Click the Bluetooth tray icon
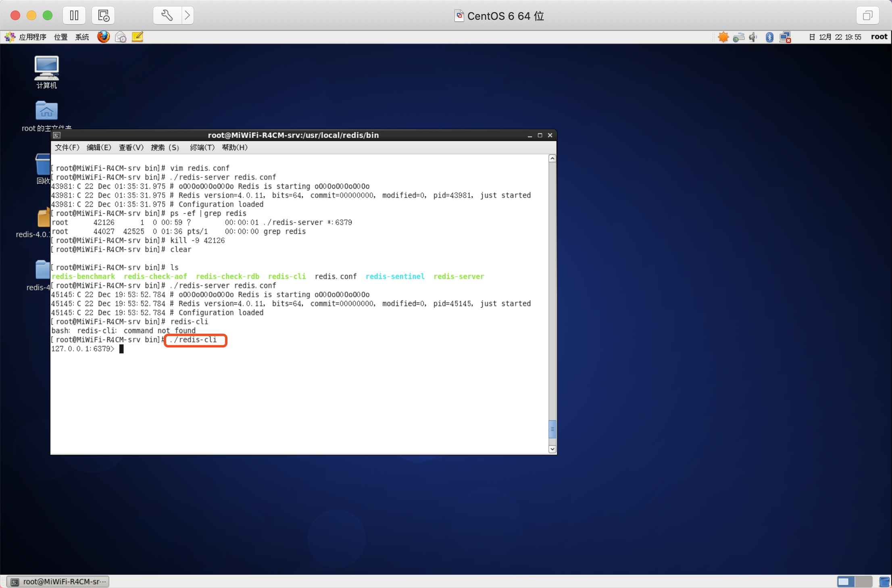The image size is (892, 588). [x=769, y=37]
